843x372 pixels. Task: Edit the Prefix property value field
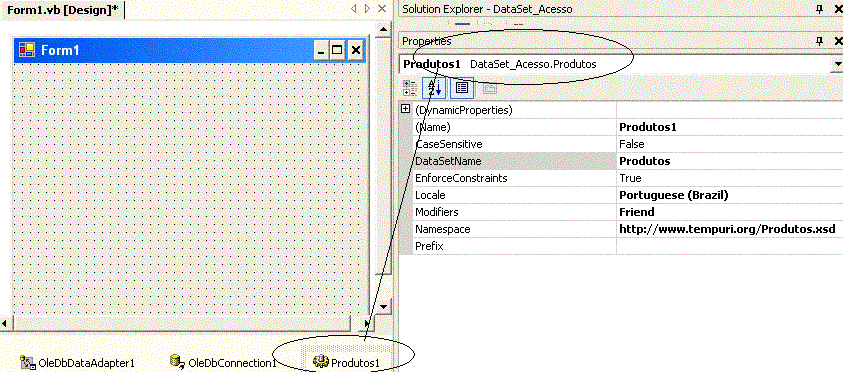[x=729, y=246]
